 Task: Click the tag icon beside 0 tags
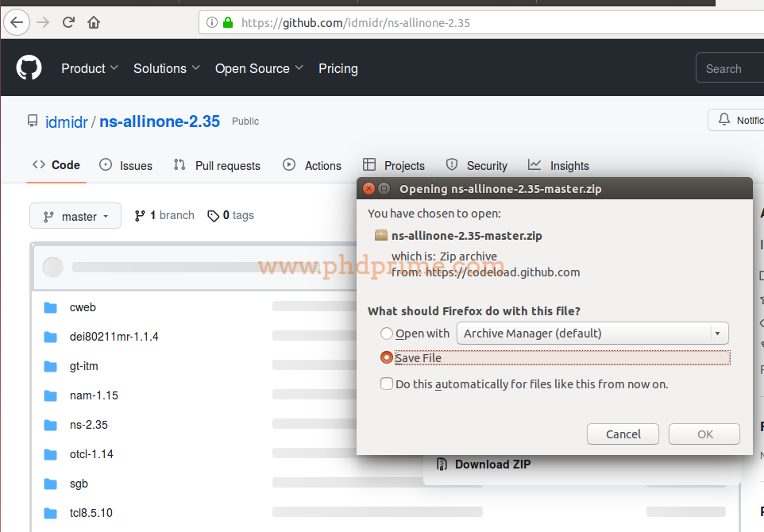click(x=213, y=216)
